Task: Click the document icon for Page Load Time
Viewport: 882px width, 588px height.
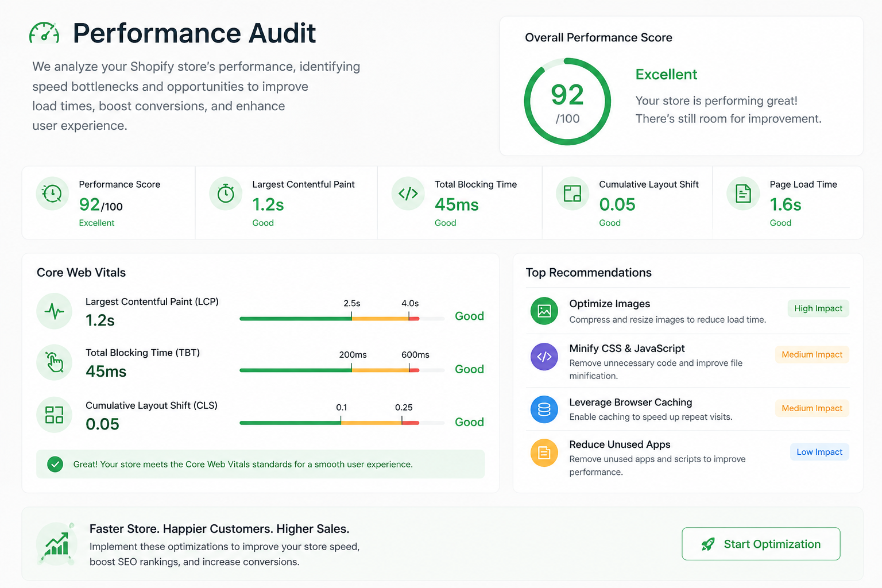Action: pos(743,194)
